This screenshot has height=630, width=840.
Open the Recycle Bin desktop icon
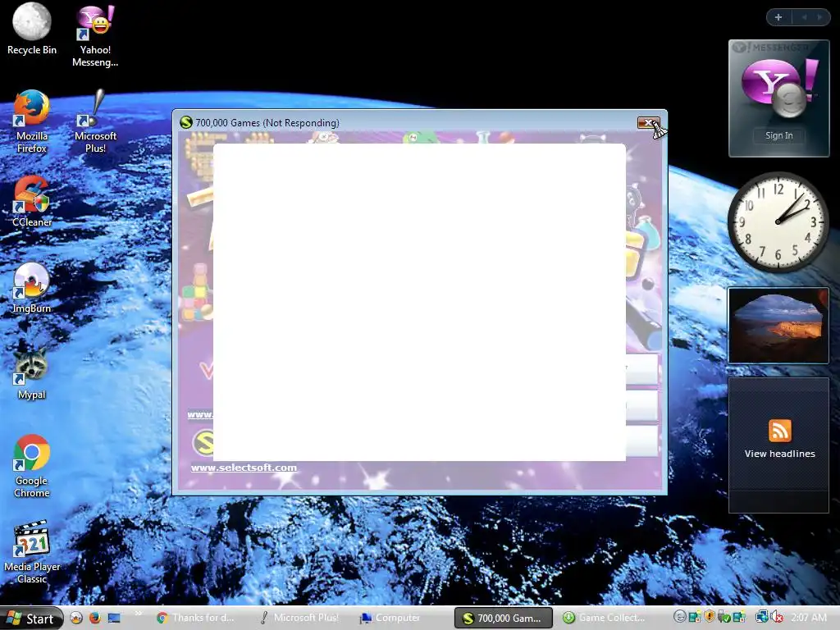tap(32, 30)
